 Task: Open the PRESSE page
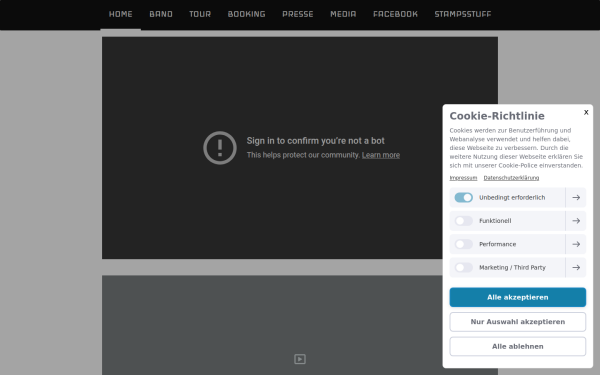click(x=298, y=14)
